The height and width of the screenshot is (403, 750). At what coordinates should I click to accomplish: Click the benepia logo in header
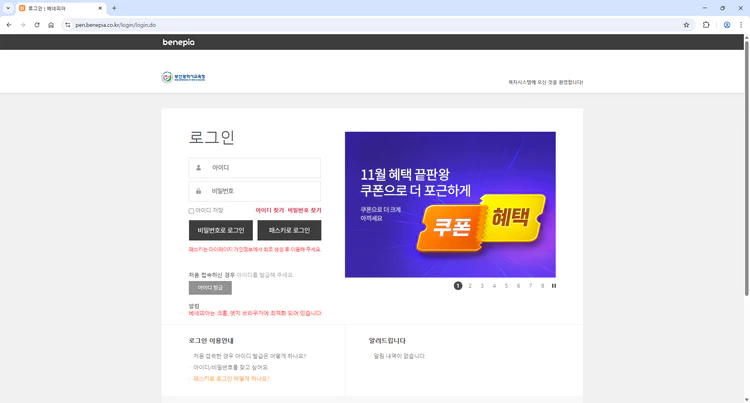pyautogui.click(x=180, y=42)
